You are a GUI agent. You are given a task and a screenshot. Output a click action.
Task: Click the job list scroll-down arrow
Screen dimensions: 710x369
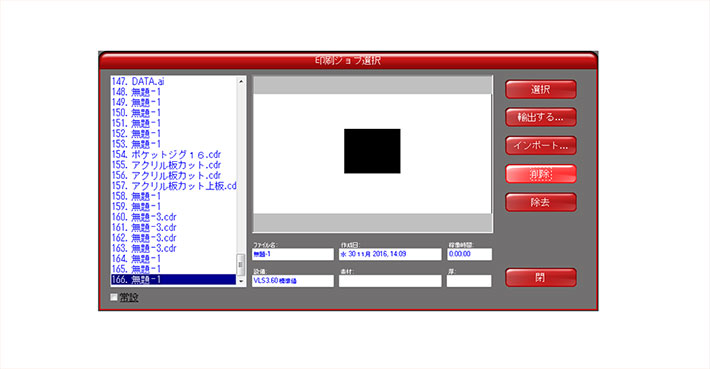[x=241, y=281]
